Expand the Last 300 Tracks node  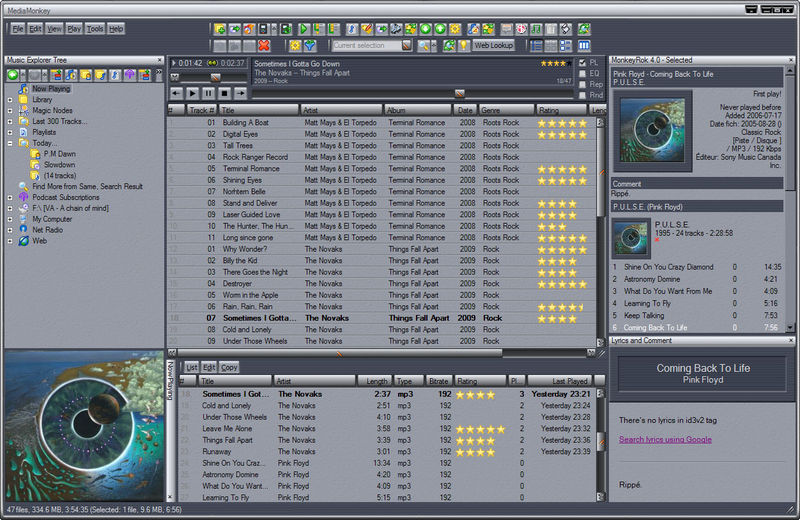10,121
